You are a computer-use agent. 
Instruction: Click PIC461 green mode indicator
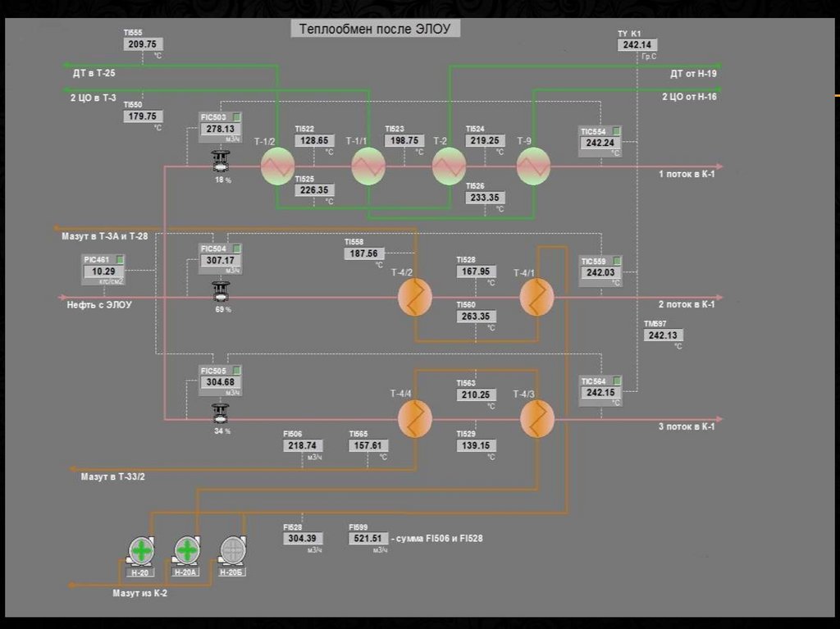[x=119, y=259]
